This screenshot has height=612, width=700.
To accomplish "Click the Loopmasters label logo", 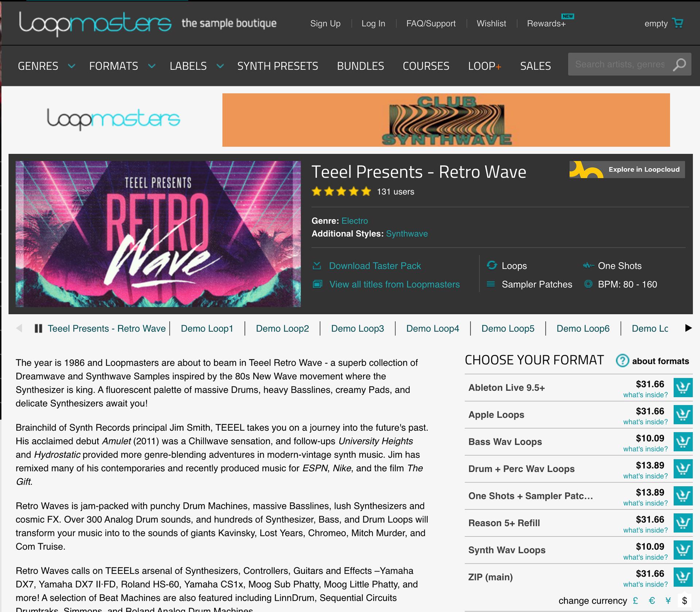I will point(113,119).
